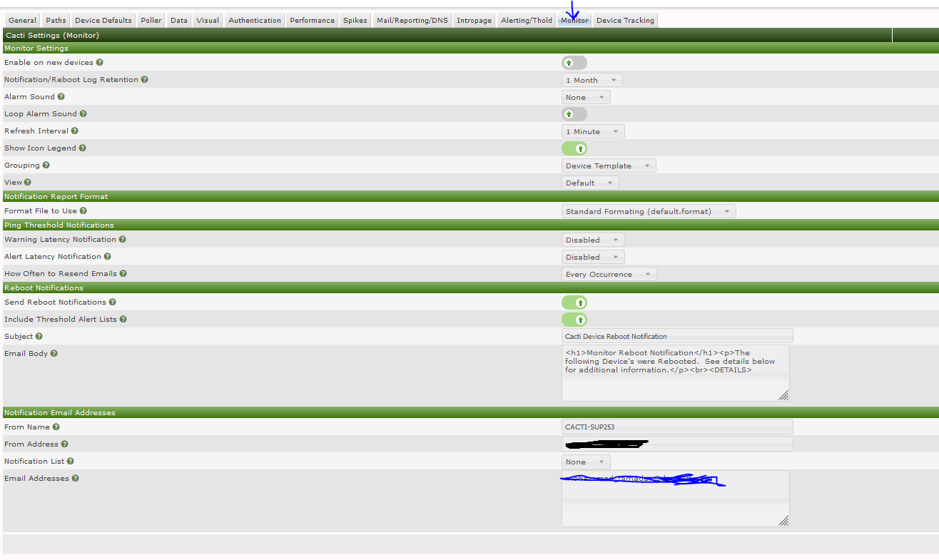Select the Spikes tab
The width and height of the screenshot is (939, 560).
[x=355, y=21]
